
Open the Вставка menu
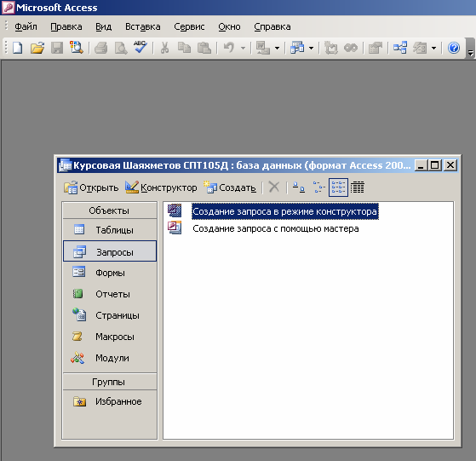click(143, 26)
